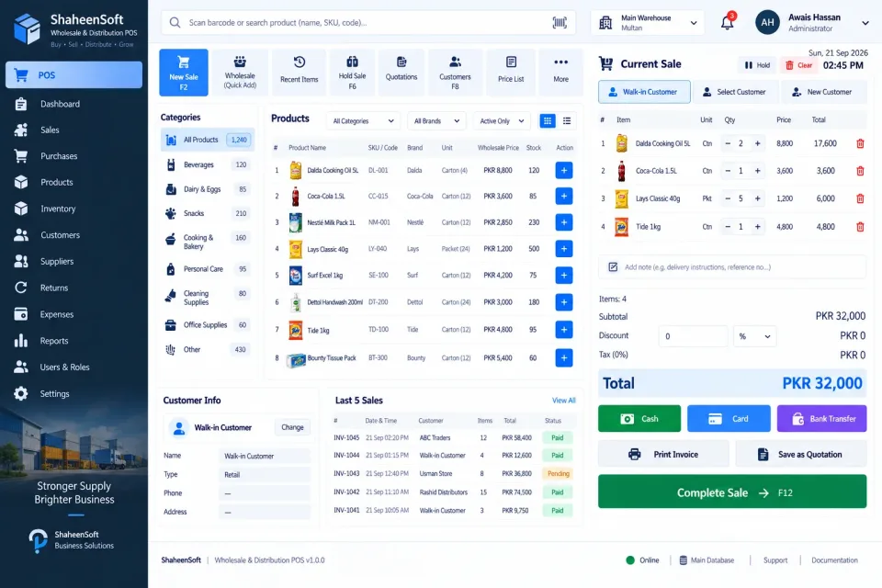
Task: Click Print Invoice
Action: (x=663, y=454)
